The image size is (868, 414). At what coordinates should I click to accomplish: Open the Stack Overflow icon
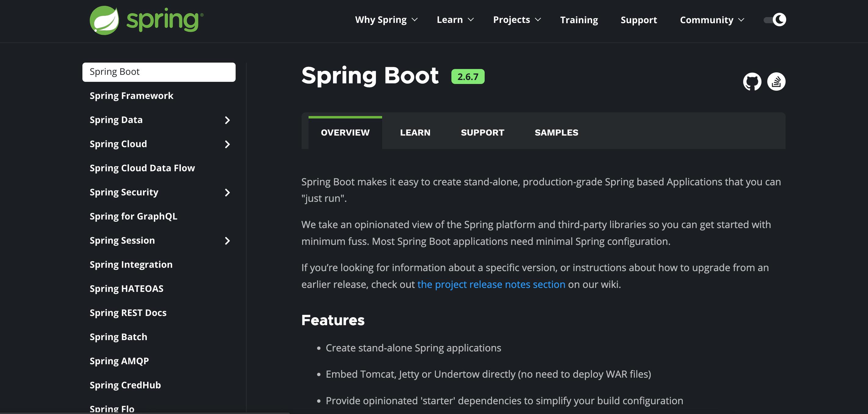pos(776,82)
